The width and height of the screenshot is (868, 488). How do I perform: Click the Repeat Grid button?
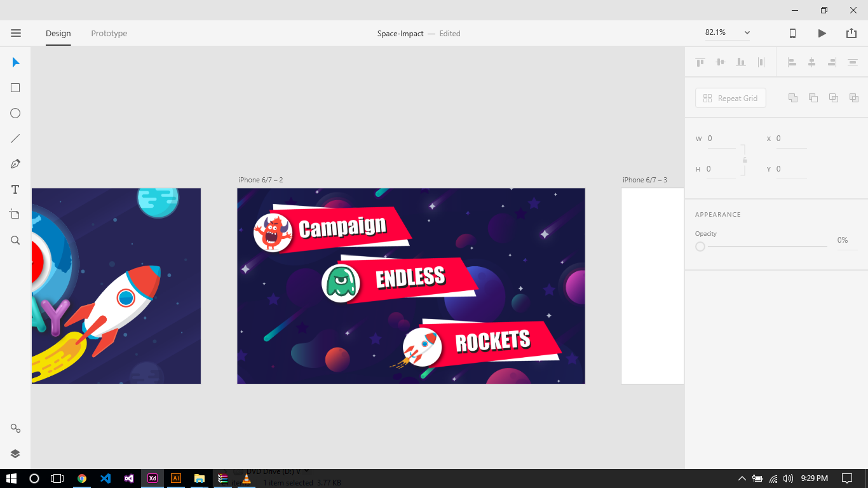click(730, 98)
